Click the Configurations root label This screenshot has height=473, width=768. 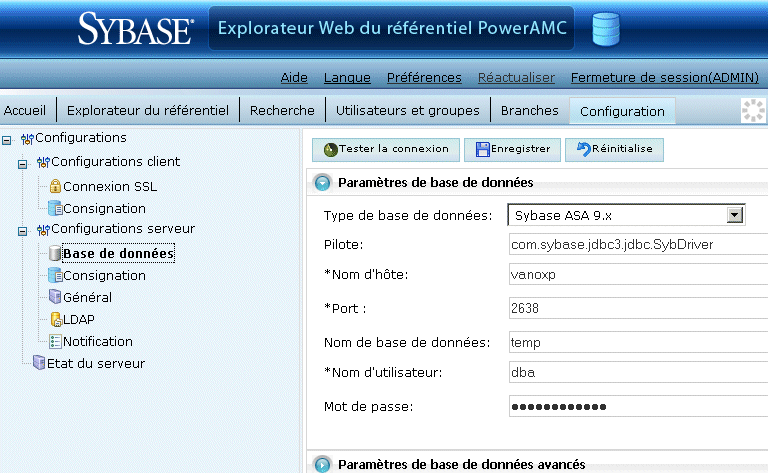(81, 138)
